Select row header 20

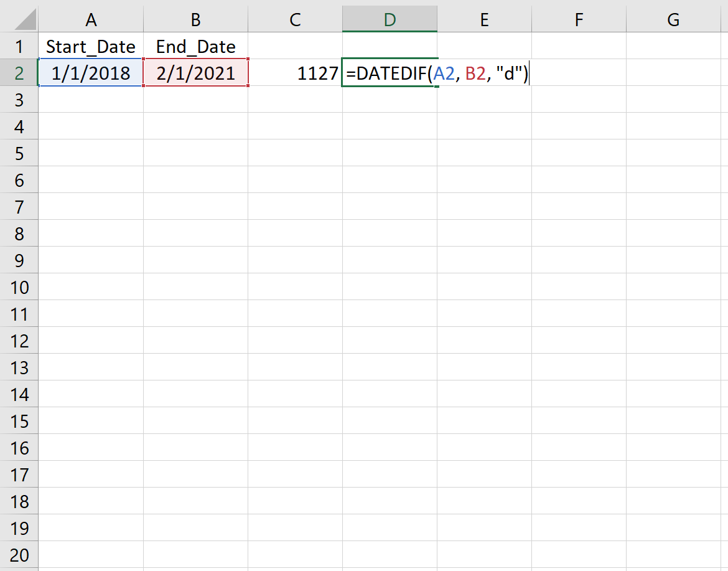(19, 555)
